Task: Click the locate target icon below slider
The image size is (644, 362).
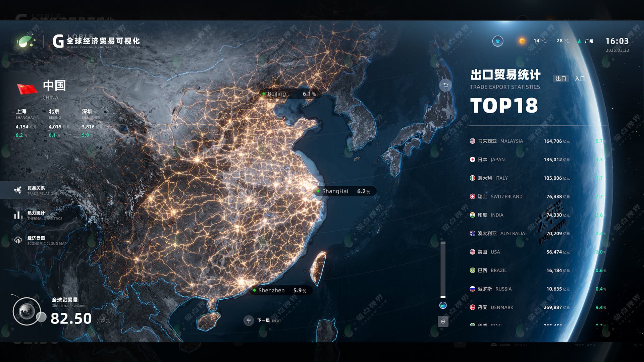Action: [x=443, y=321]
